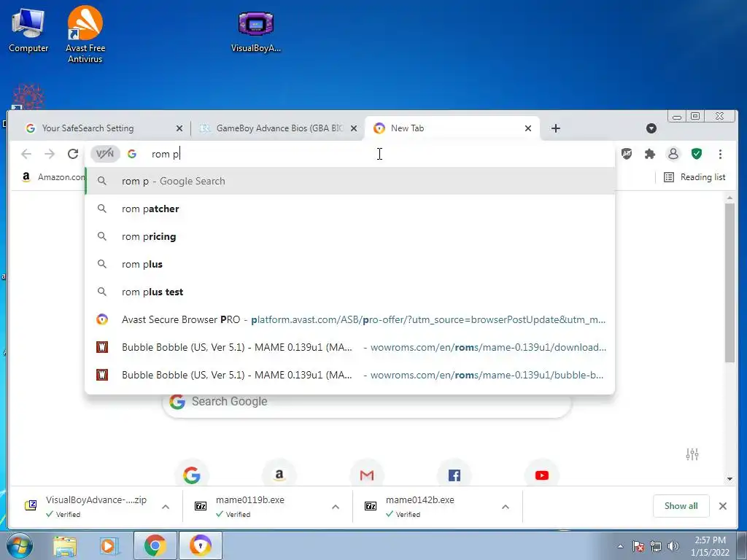Switch to Avast Secure Browser on the taskbar
The height and width of the screenshot is (560, 747).
coord(201,545)
